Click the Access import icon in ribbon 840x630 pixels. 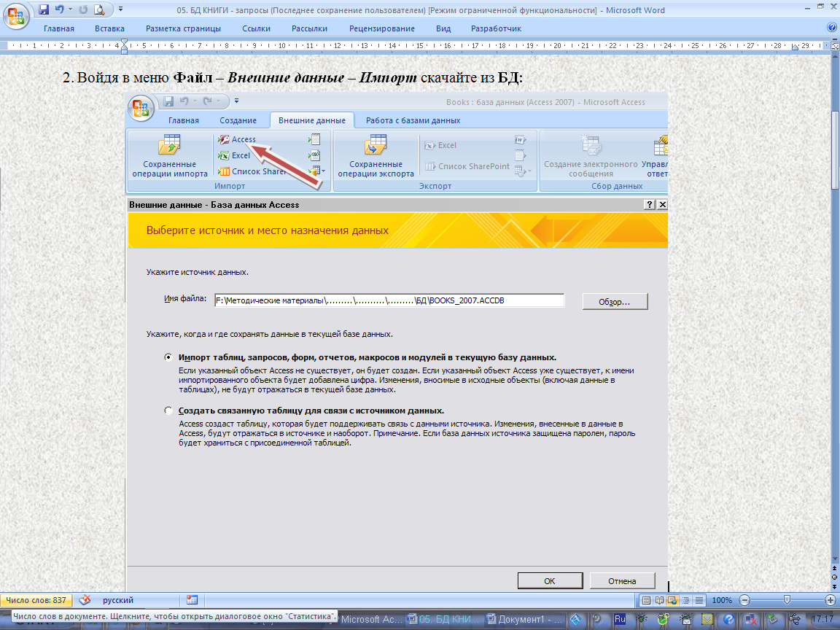(x=224, y=139)
